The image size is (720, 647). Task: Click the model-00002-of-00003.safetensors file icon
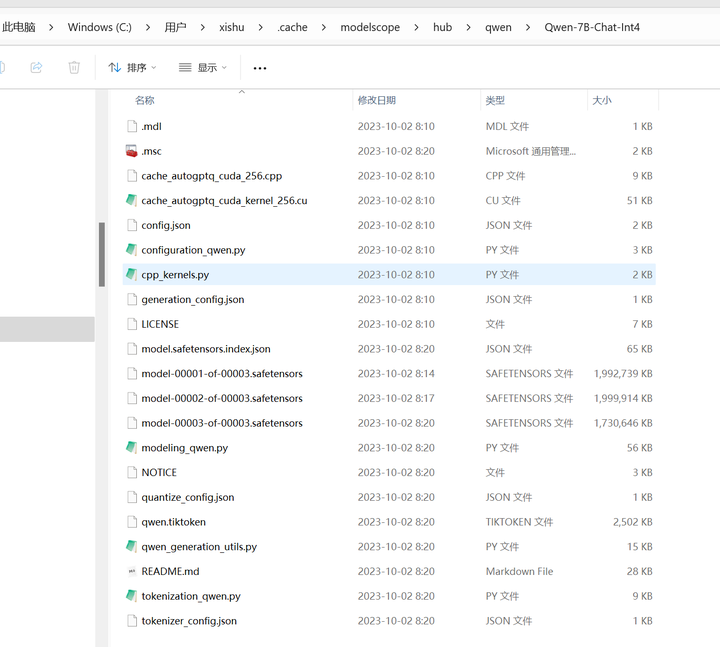tap(132, 398)
